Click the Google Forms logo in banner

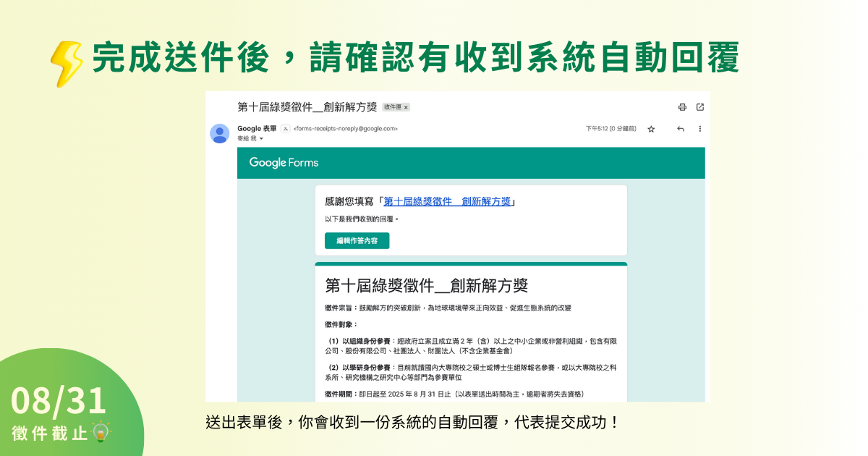[284, 163]
